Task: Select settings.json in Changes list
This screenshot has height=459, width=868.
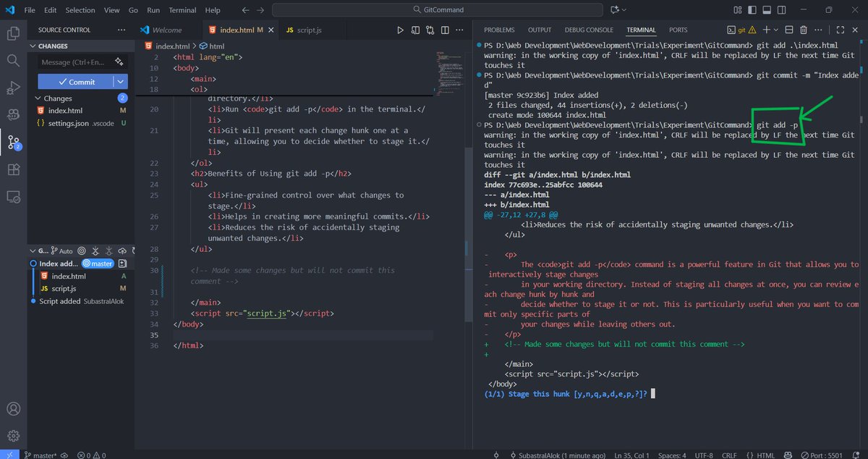Action: point(81,123)
